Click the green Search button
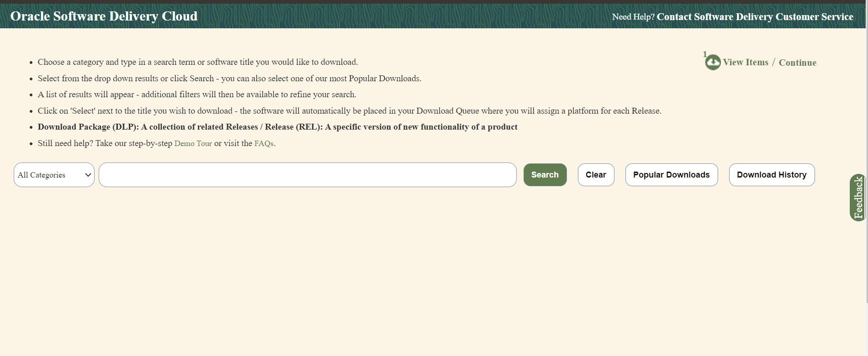The height and width of the screenshot is (356, 868). point(545,175)
